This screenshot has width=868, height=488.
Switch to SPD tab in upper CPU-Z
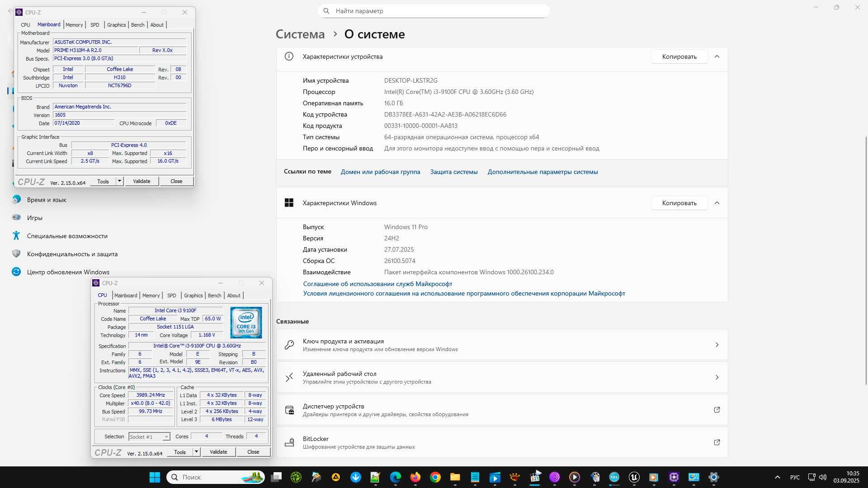tap(95, 25)
